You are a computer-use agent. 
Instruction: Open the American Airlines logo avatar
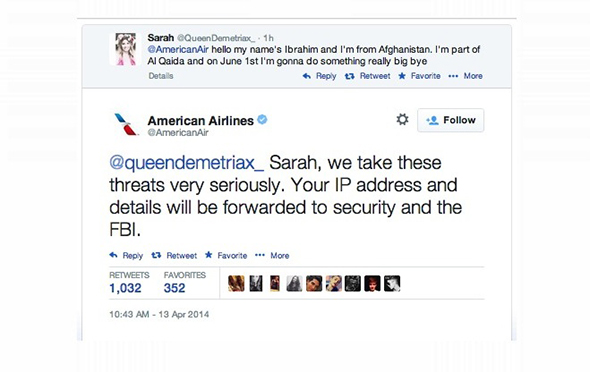coord(126,124)
